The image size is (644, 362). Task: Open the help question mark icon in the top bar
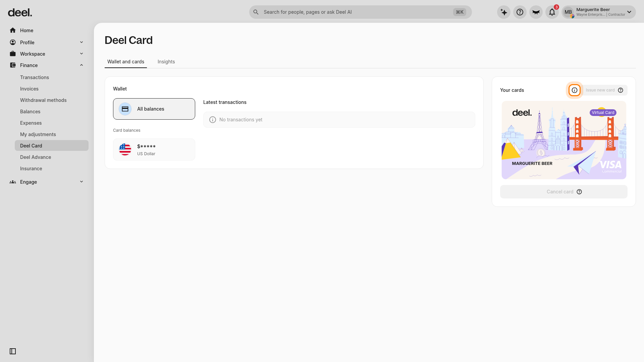[520, 12]
